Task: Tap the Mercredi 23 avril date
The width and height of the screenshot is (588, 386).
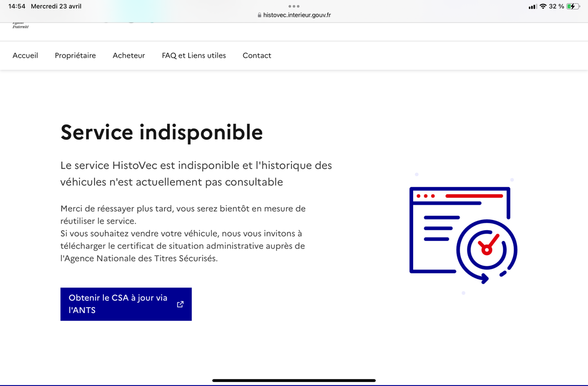Action: coord(56,6)
